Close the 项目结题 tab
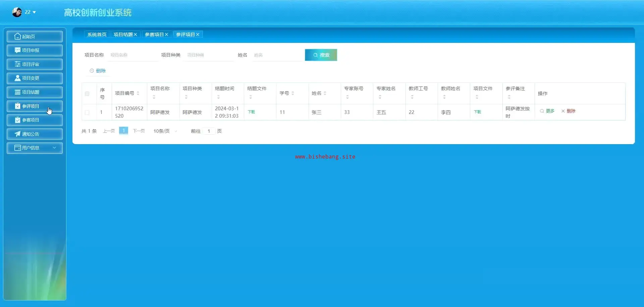The height and width of the screenshot is (307, 644). click(x=136, y=35)
